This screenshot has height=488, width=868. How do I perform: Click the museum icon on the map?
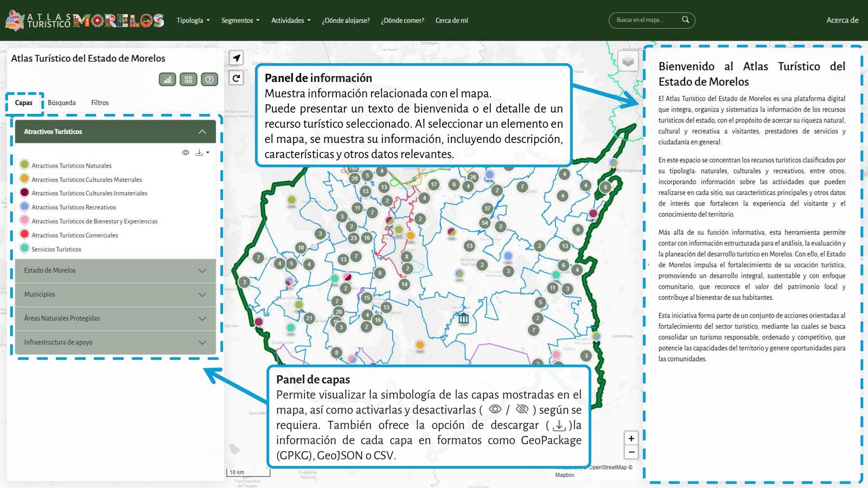[463, 318]
